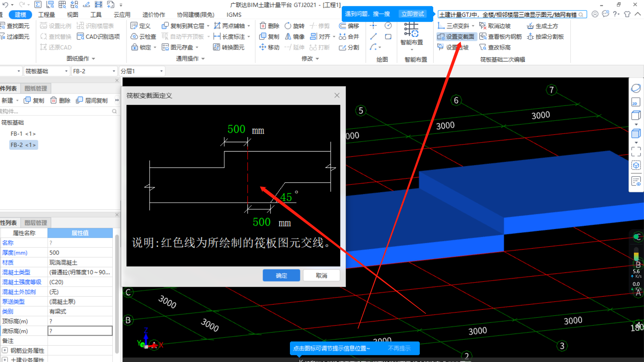Click the properties panel vertical scrollbar
Viewport: 644px width, 362px height.
pos(117,293)
